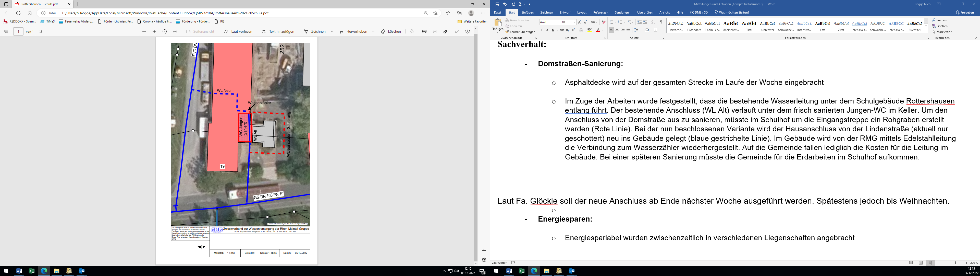980x276 pixels.
Task: Click the PDF page number field
Action: click(18, 32)
